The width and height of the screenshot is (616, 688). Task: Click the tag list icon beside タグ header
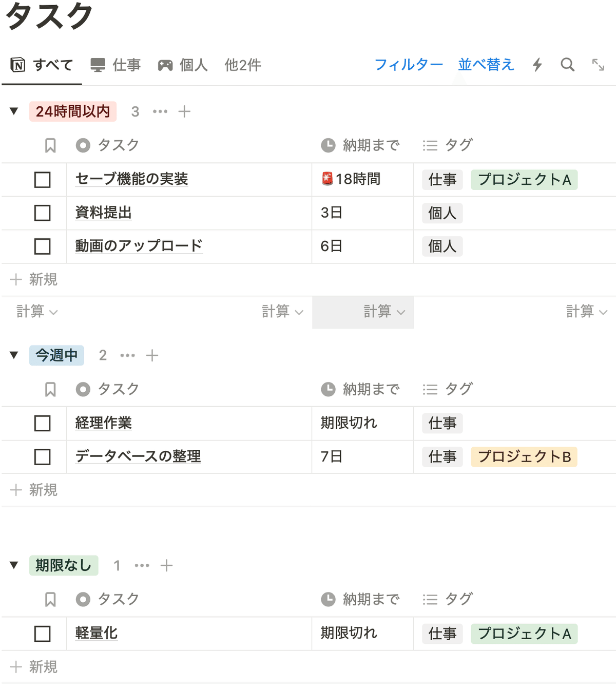429,145
